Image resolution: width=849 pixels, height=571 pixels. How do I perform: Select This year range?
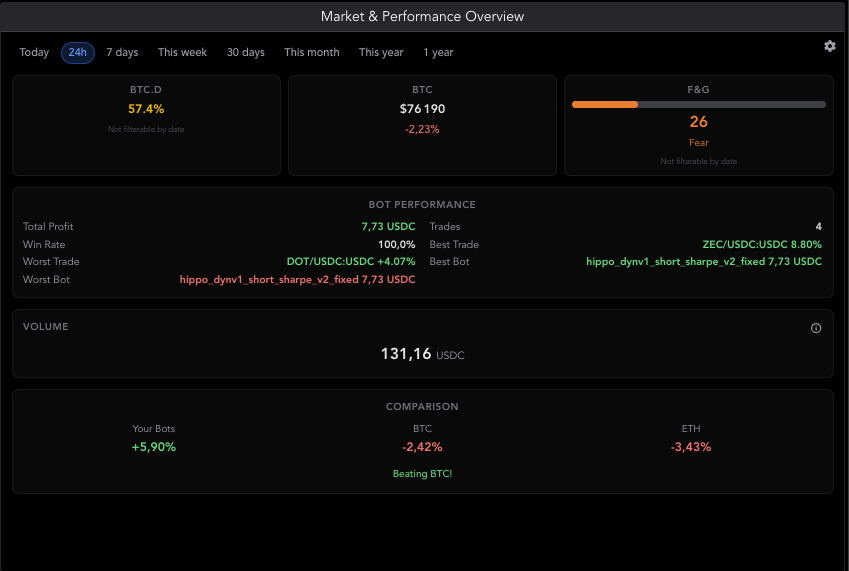[381, 52]
